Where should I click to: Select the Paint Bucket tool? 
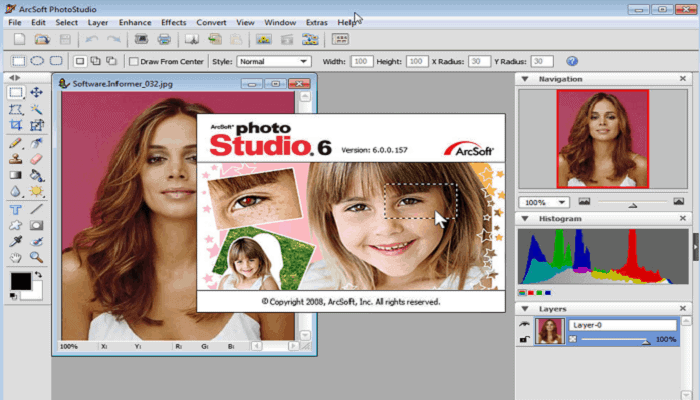[36, 175]
